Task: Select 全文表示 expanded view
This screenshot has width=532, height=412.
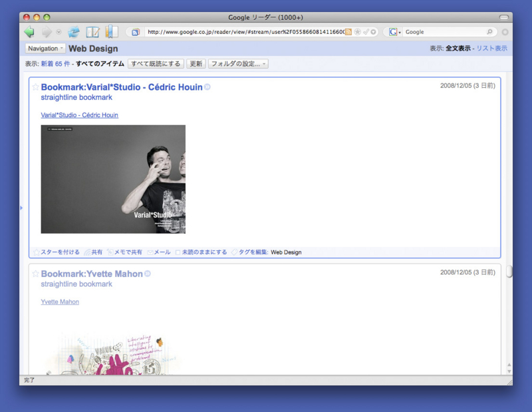Action: (x=458, y=48)
